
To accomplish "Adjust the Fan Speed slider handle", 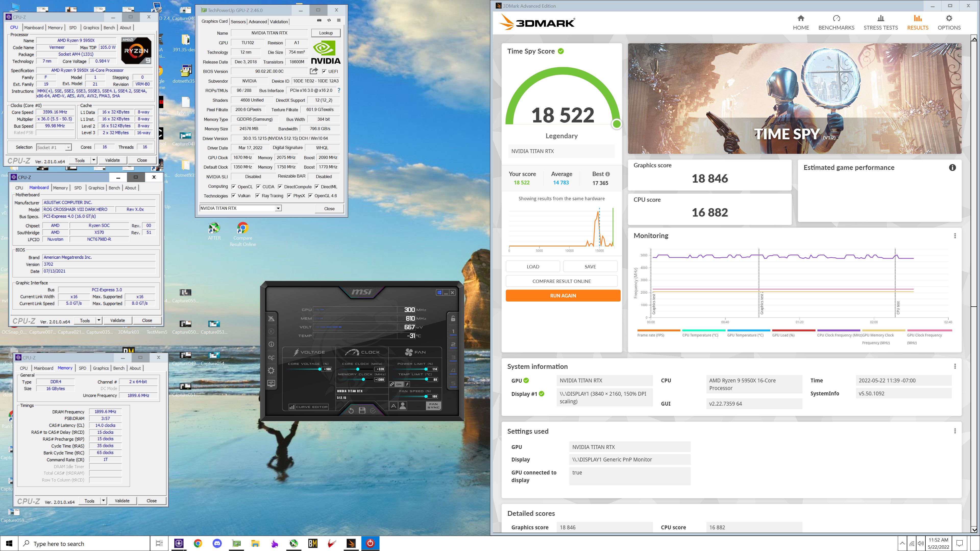I will 426,397.
